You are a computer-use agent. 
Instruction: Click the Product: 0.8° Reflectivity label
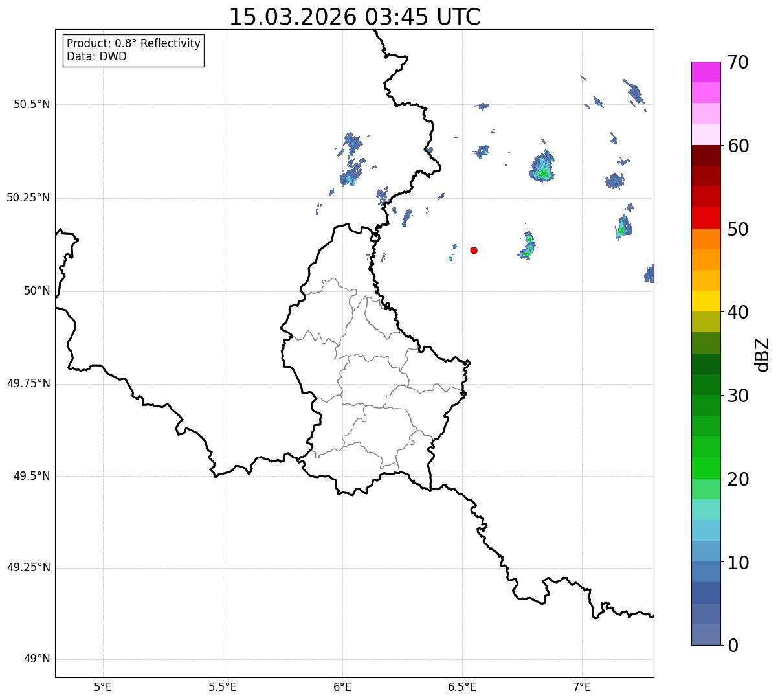pyautogui.click(x=134, y=43)
